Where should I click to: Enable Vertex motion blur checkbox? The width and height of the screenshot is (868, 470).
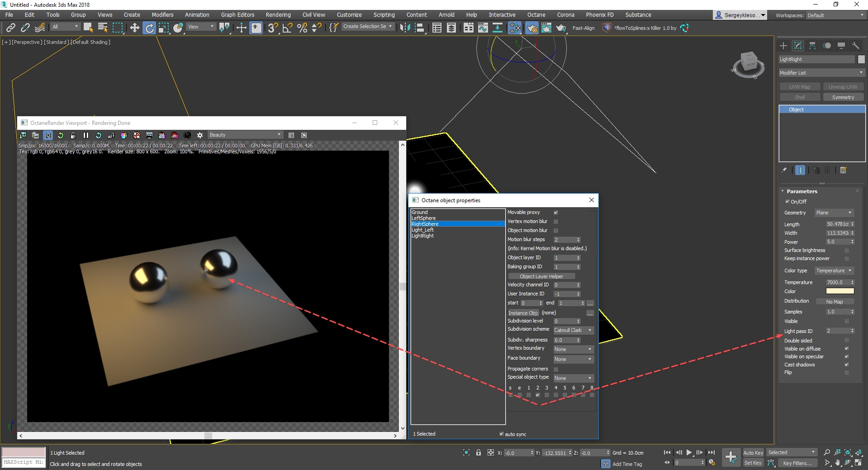tap(556, 222)
